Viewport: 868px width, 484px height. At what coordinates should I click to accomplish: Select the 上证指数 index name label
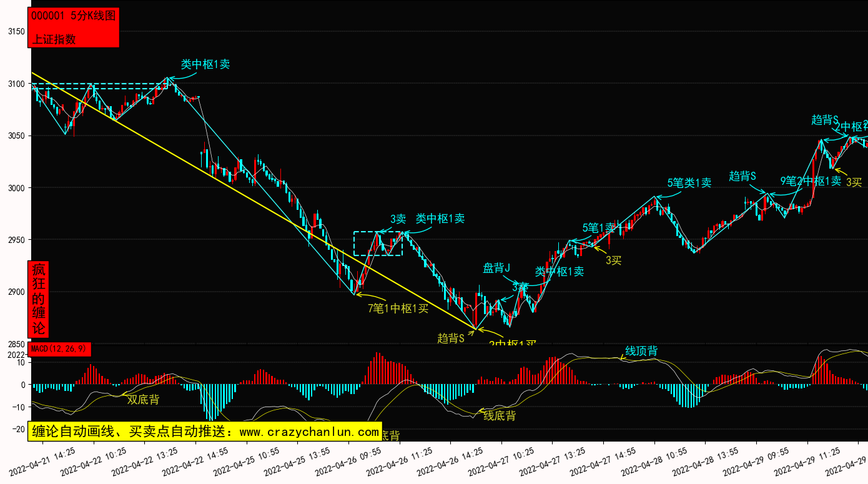click(54, 39)
